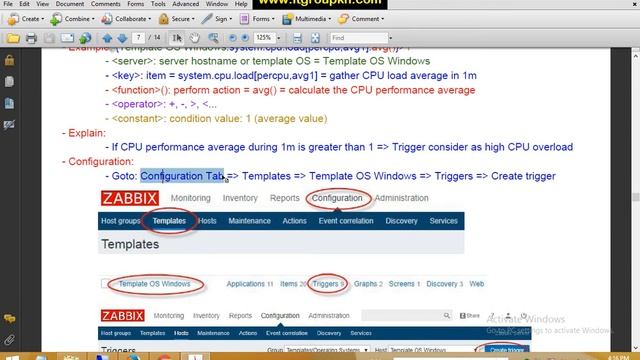Click the zoom value field showing 125%
This screenshot has height=360, width=640.
click(x=264, y=38)
